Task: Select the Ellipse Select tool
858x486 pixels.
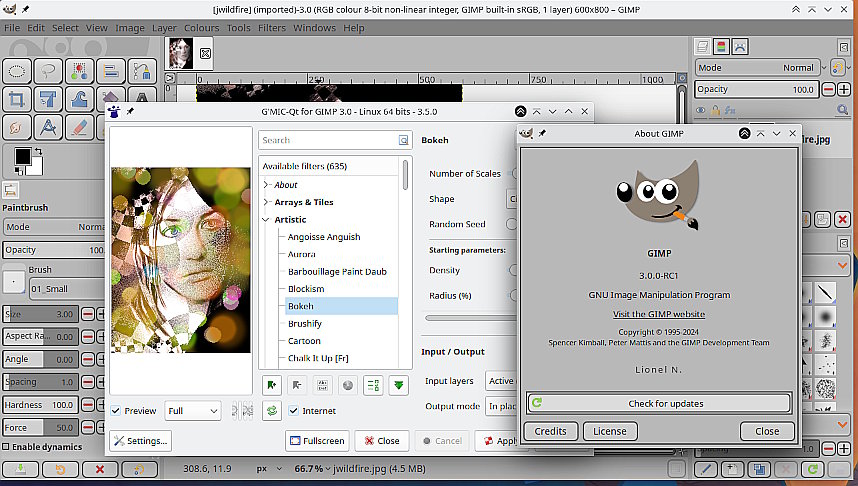Action: (x=16, y=71)
